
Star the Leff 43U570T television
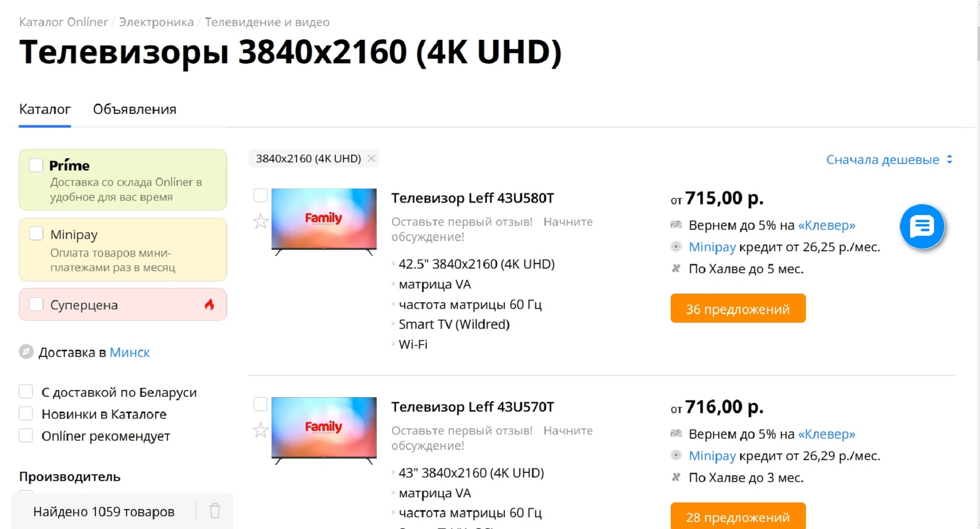(260, 430)
